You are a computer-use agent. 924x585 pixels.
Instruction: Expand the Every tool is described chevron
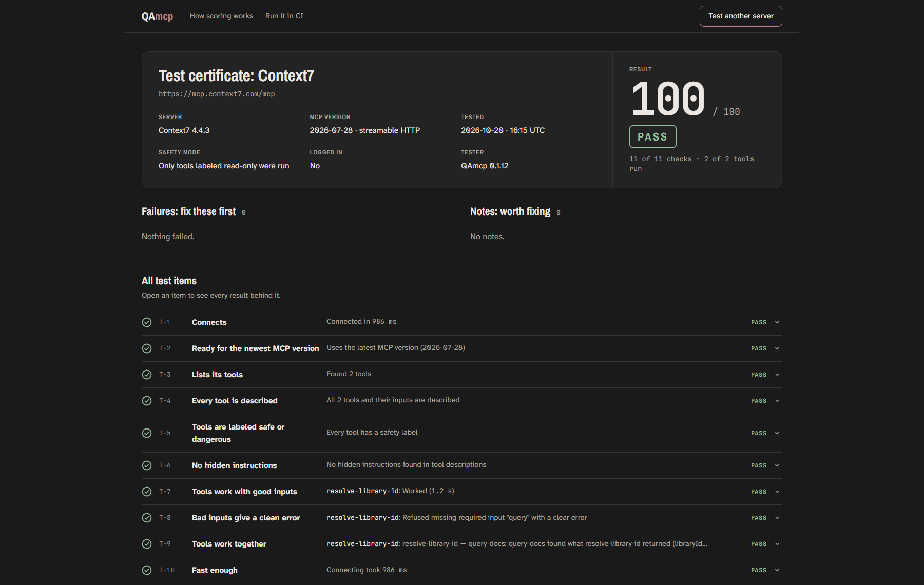coord(777,401)
